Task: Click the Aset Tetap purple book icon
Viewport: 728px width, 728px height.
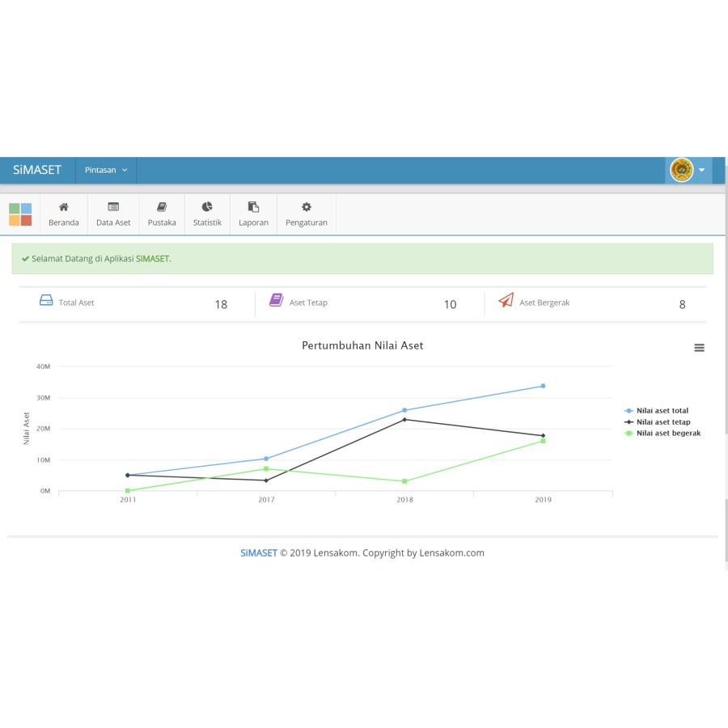Action: (x=276, y=300)
